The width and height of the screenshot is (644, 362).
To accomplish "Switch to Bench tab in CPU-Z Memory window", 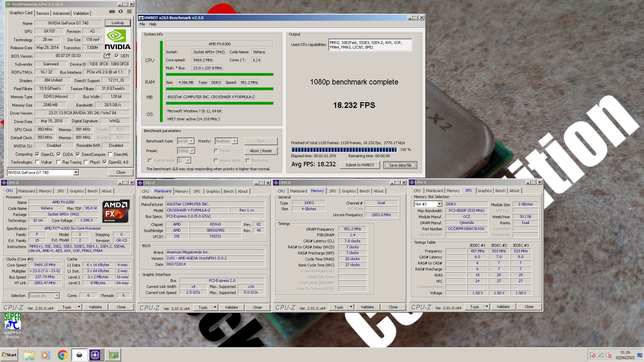I will 364,191.
